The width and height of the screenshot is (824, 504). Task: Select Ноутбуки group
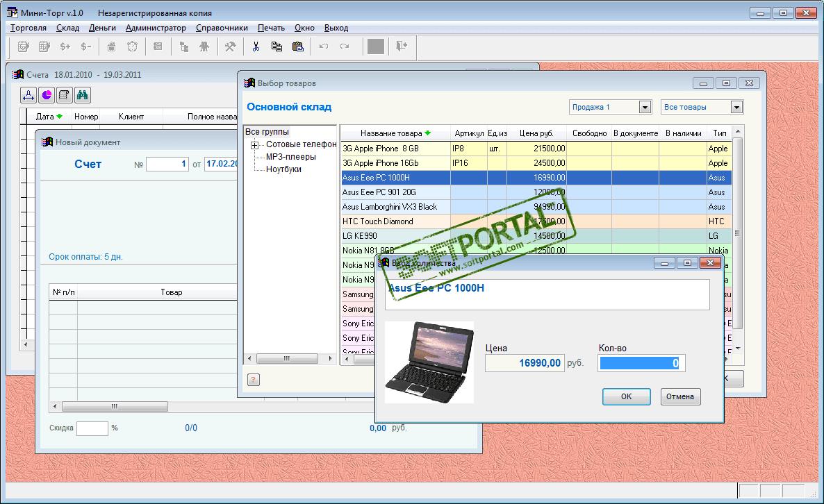coord(283,169)
